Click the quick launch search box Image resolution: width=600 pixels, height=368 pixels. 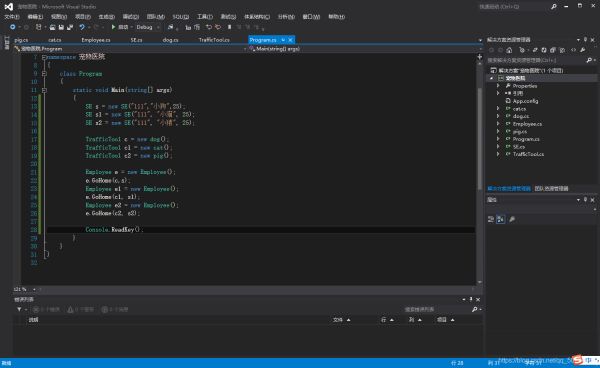pyautogui.click(x=514, y=7)
